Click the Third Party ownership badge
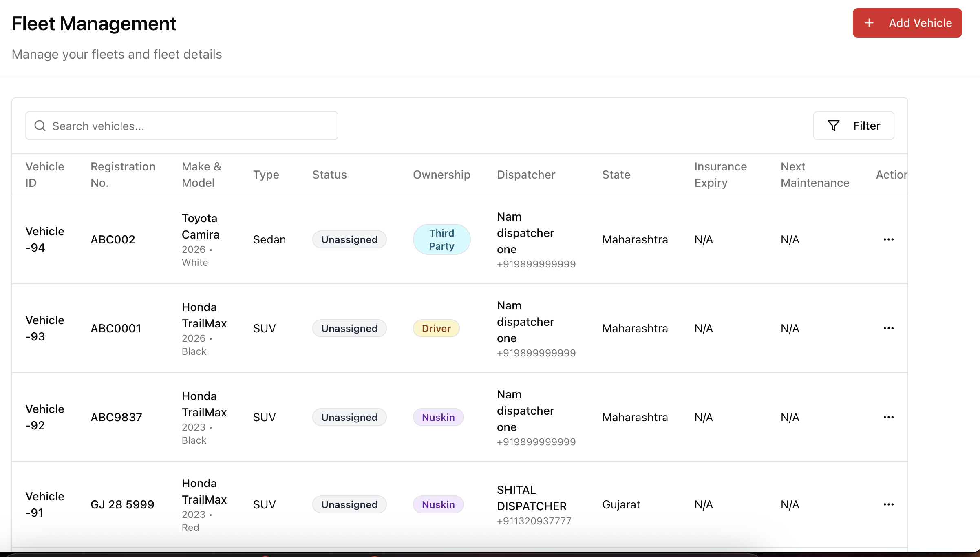This screenshot has width=980, height=557. 441,239
